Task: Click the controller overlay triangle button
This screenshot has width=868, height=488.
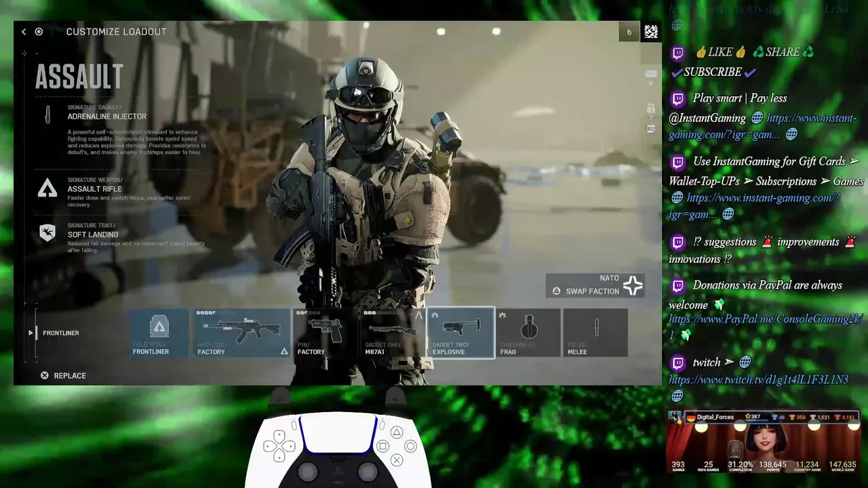Action: coord(397,432)
